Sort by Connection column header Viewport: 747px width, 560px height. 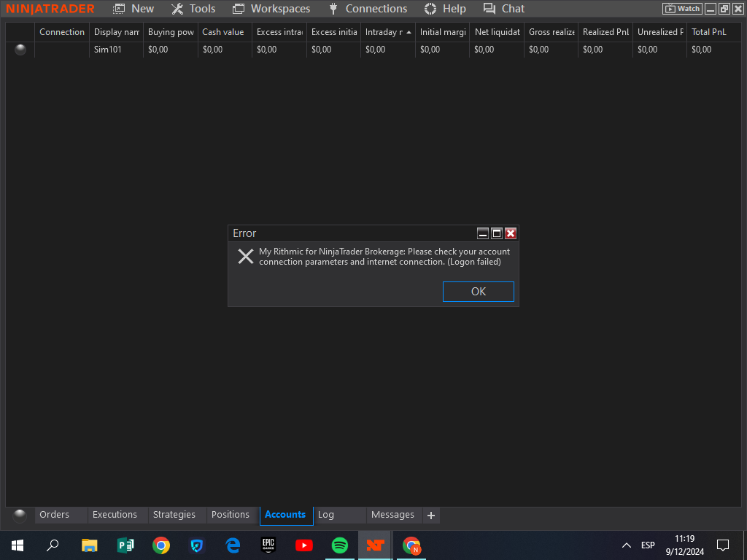[62, 32]
